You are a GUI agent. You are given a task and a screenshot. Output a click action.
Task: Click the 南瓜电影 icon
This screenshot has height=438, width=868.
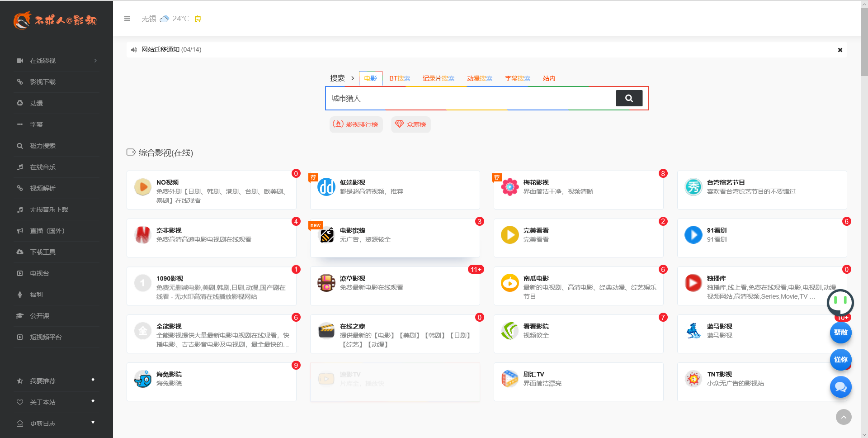click(510, 283)
